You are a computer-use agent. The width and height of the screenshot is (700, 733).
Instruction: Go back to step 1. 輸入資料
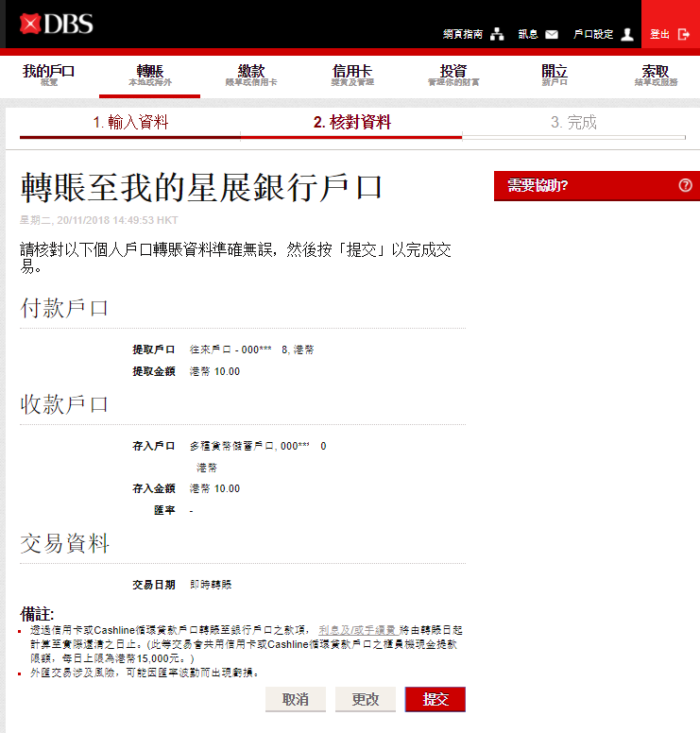point(130,123)
